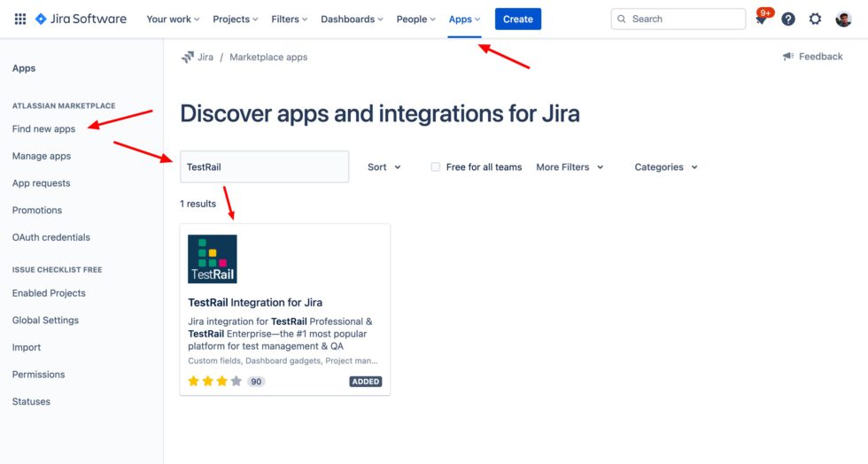Viewport: 868px width, 464px height.
Task: Click the app search field containing TestRail
Action: (x=265, y=166)
